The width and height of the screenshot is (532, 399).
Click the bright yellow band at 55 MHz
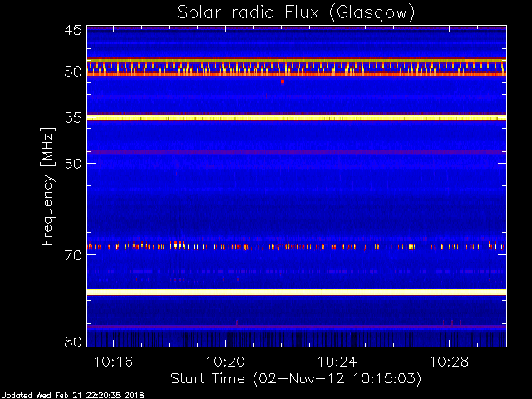click(297, 117)
